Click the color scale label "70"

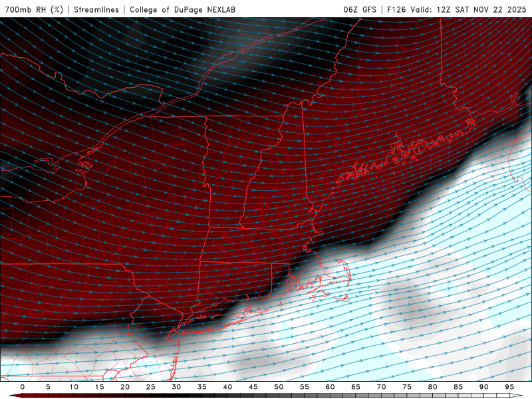click(381, 387)
